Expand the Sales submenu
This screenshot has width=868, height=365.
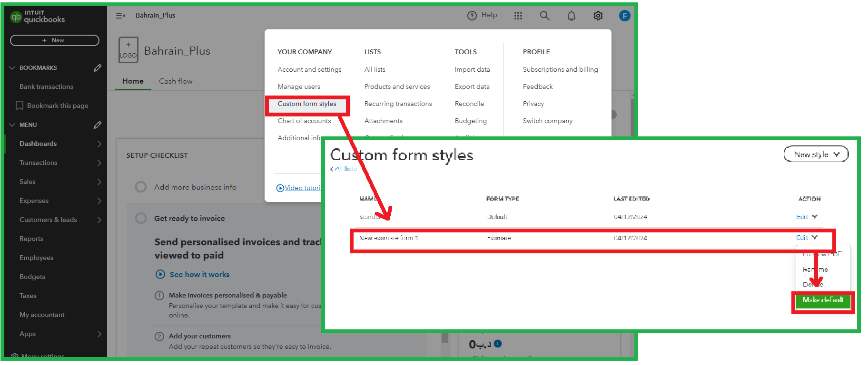click(99, 182)
